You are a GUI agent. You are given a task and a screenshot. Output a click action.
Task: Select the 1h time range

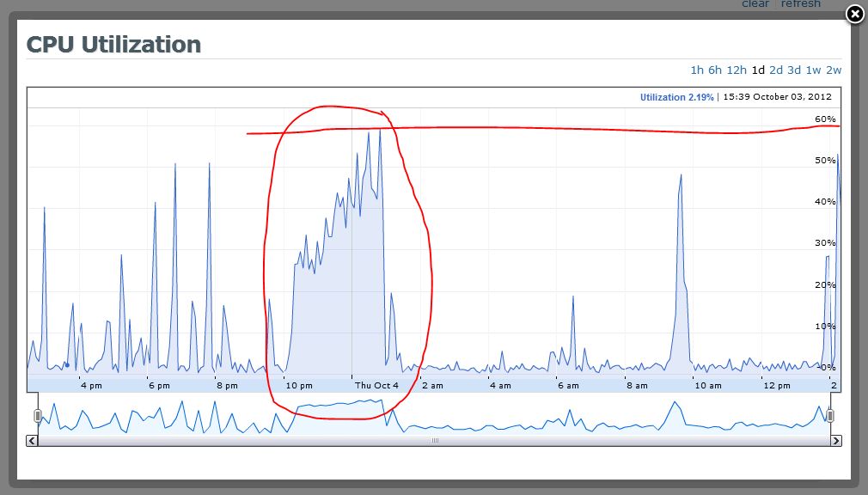(x=697, y=70)
